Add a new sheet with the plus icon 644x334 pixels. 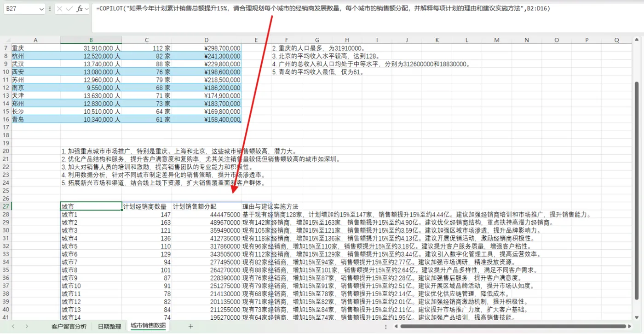click(x=190, y=326)
